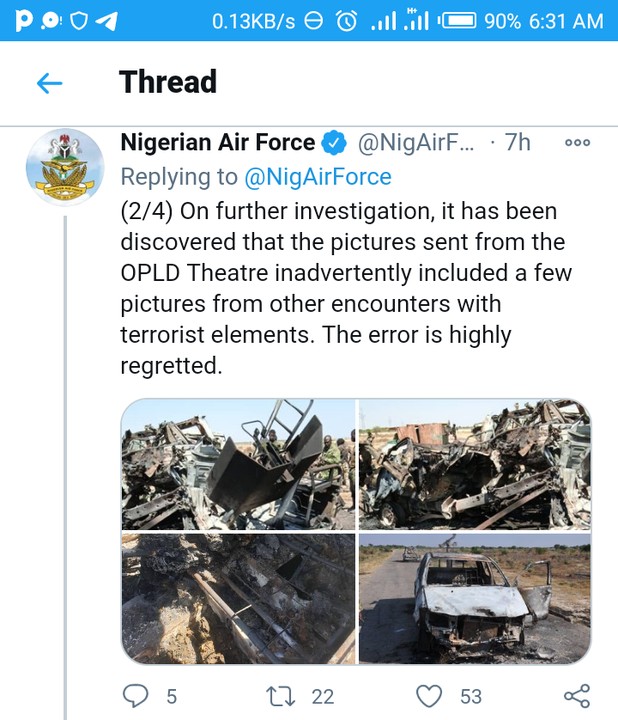The width and height of the screenshot is (618, 720).
Task: Go back using the arrow icon
Action: point(49,83)
